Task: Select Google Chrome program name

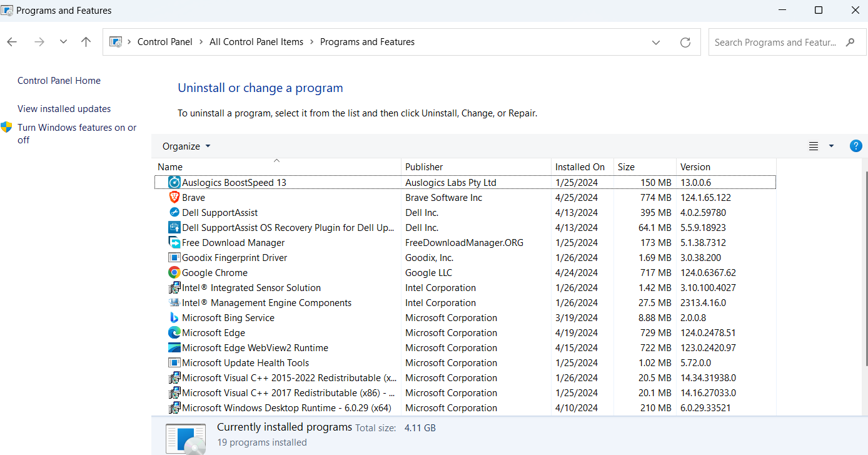Action: 214,272
